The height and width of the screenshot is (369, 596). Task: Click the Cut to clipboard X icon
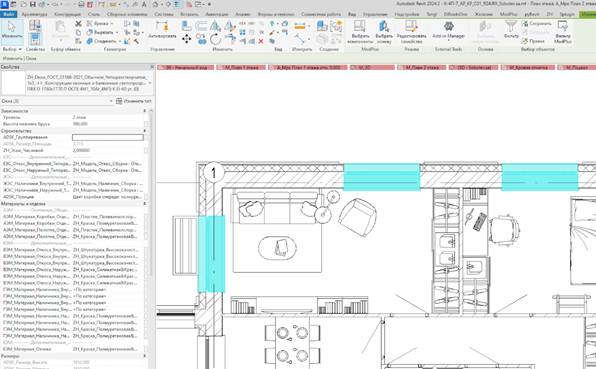pyautogui.click(x=78, y=24)
